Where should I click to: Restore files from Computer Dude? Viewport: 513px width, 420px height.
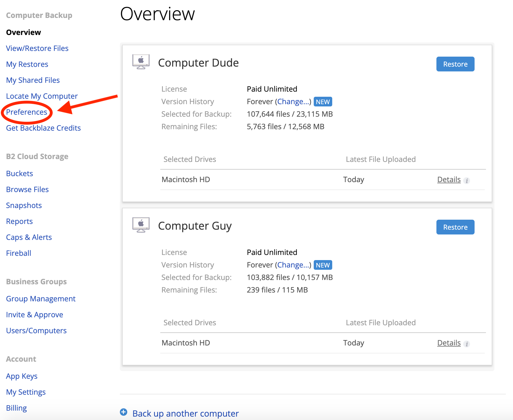pos(455,64)
